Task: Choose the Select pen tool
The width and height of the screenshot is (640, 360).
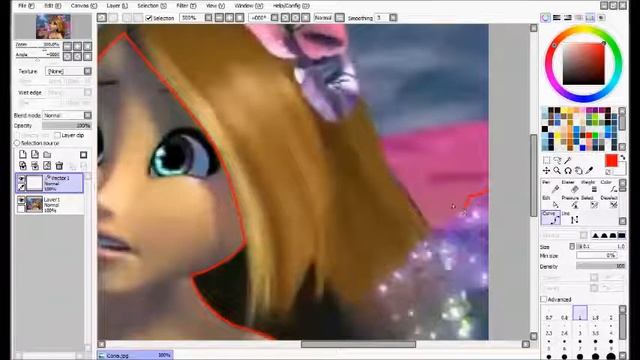Action: pyautogui.click(x=591, y=202)
